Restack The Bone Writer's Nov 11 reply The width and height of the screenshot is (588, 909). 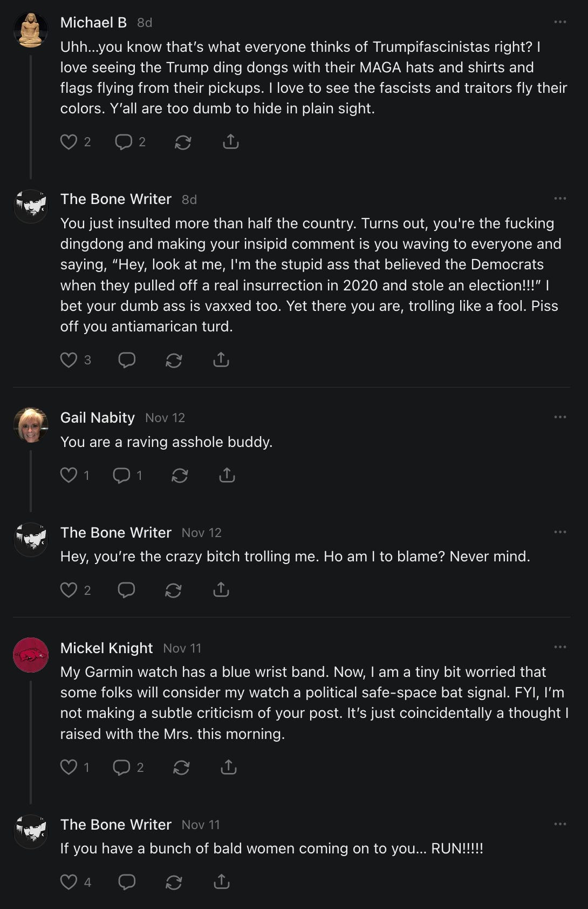[174, 883]
